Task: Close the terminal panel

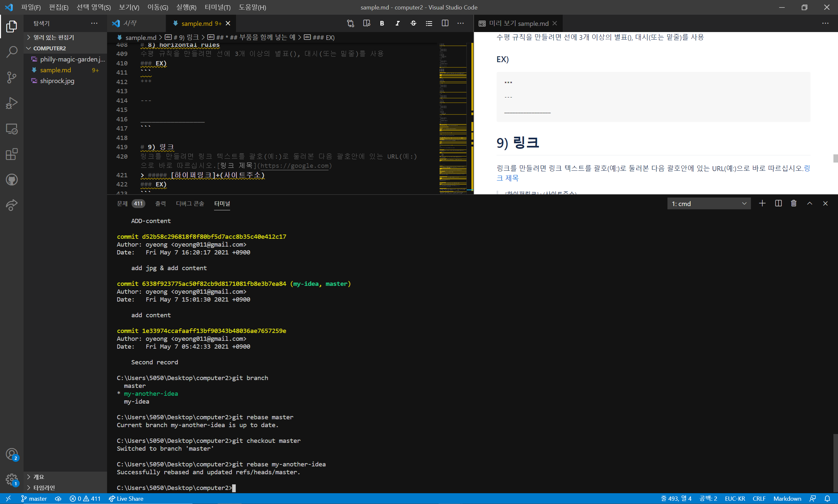Action: (x=825, y=203)
